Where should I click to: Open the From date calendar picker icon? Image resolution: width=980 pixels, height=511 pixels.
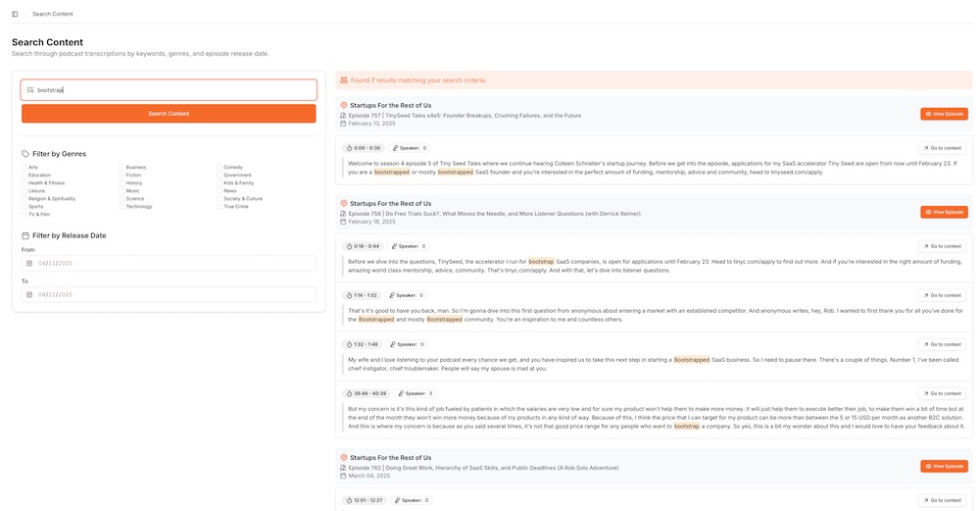(29, 263)
